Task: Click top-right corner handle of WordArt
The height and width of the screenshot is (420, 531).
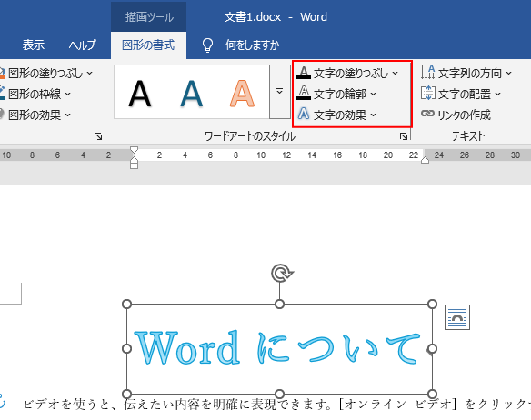Action: point(432,305)
